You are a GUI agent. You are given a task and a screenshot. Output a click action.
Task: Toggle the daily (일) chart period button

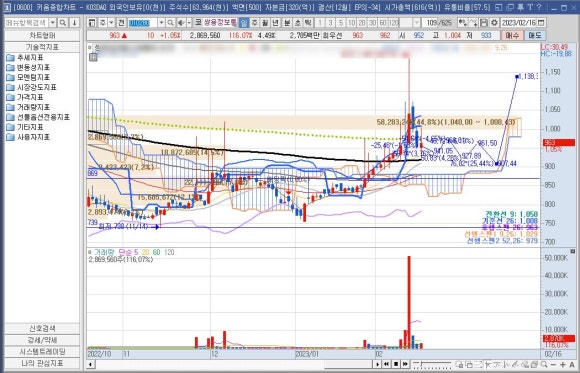[x=244, y=23]
